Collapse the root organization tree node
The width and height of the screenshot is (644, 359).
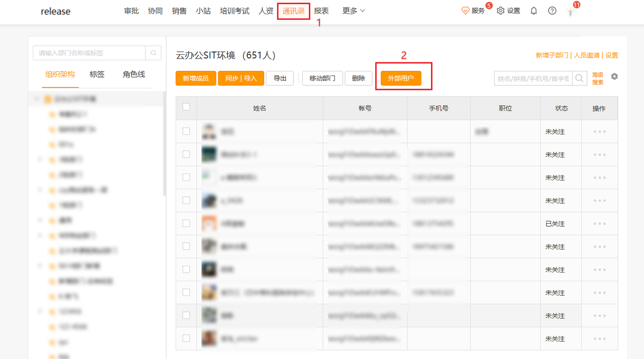pyautogui.click(x=37, y=99)
